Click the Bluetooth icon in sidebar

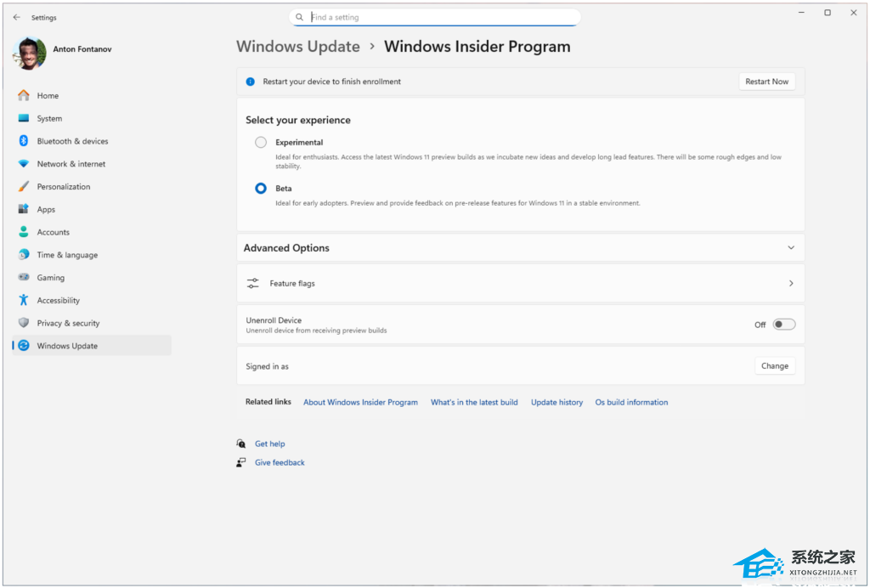pos(23,141)
